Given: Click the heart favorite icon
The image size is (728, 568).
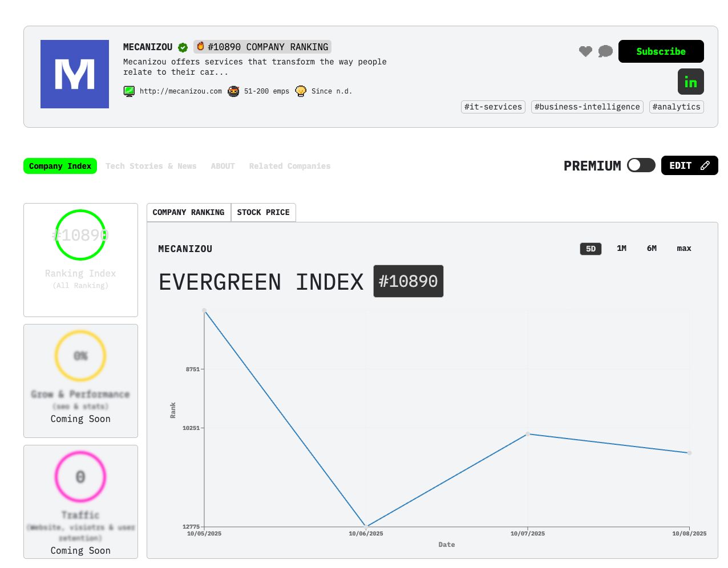Looking at the screenshot, I should coord(585,51).
